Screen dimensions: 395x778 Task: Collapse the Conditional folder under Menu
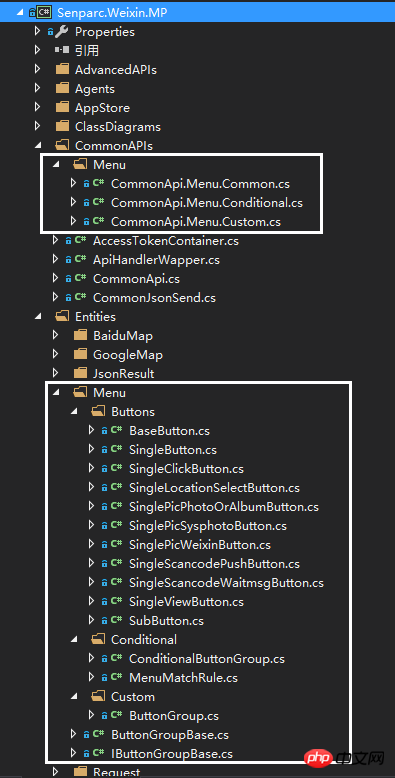pos(74,640)
